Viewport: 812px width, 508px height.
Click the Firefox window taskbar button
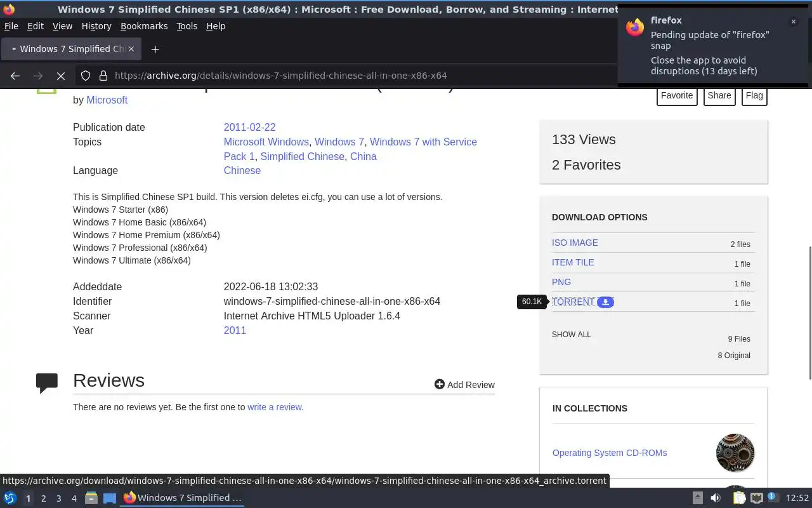click(x=183, y=498)
